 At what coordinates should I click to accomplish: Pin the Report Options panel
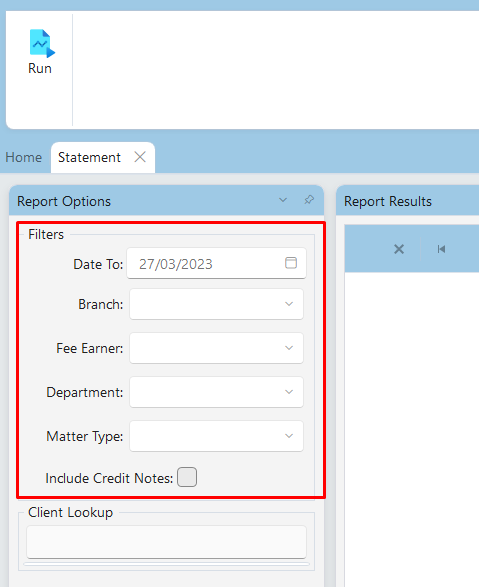[x=309, y=200]
